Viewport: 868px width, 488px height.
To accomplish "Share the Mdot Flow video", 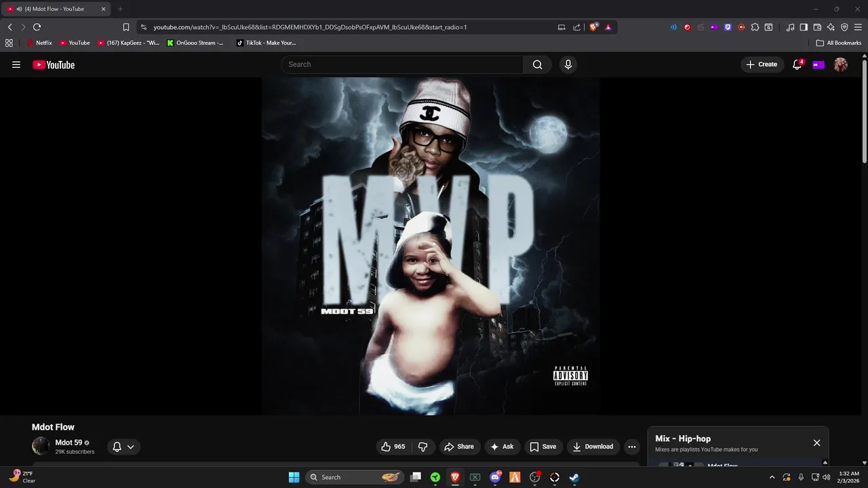I will [459, 447].
